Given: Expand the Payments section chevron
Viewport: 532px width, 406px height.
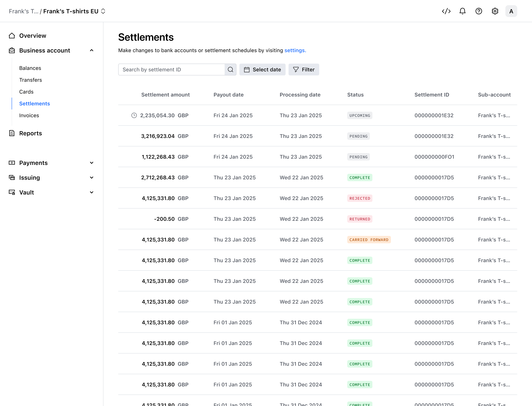Looking at the screenshot, I should (x=91, y=163).
